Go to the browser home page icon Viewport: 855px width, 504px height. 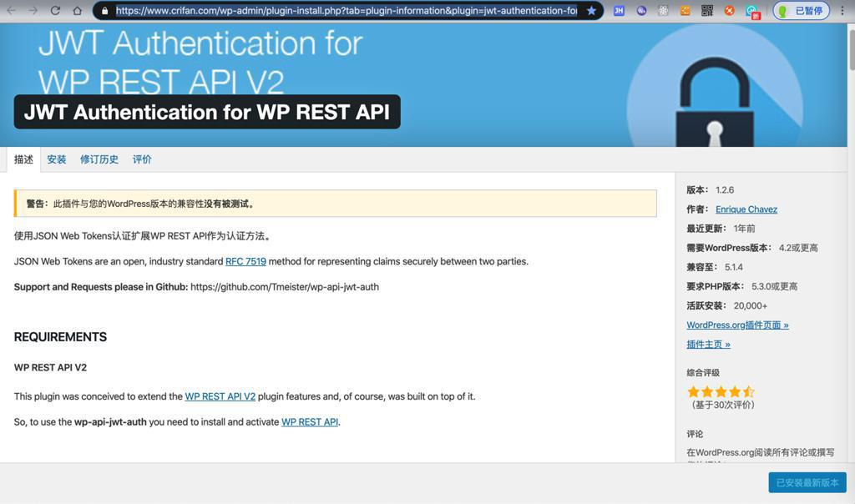tap(78, 10)
